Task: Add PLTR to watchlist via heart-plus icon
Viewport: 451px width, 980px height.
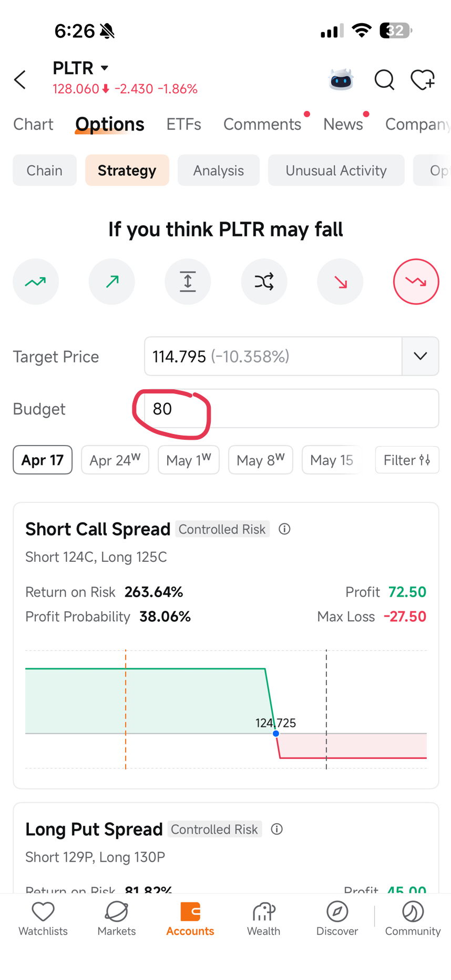Action: point(423,80)
